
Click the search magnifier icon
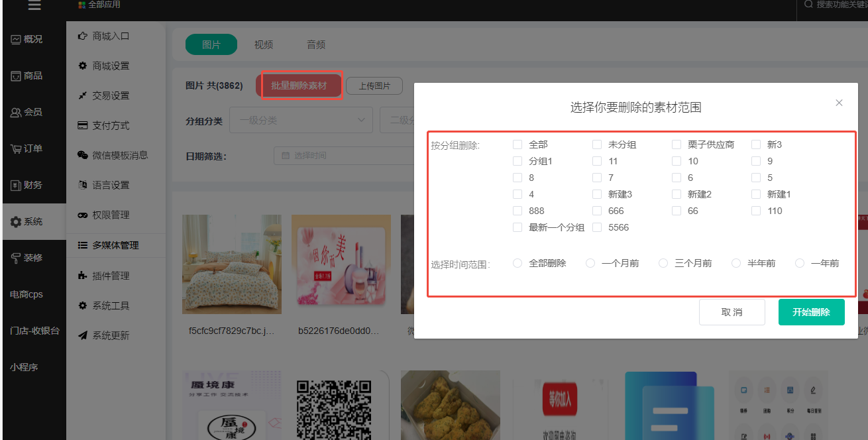(x=808, y=5)
